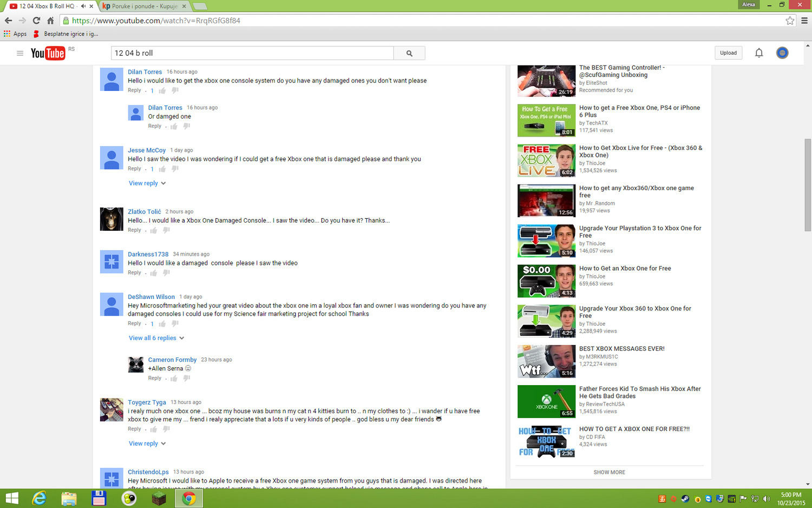Open the Windows Start button

click(x=11, y=498)
